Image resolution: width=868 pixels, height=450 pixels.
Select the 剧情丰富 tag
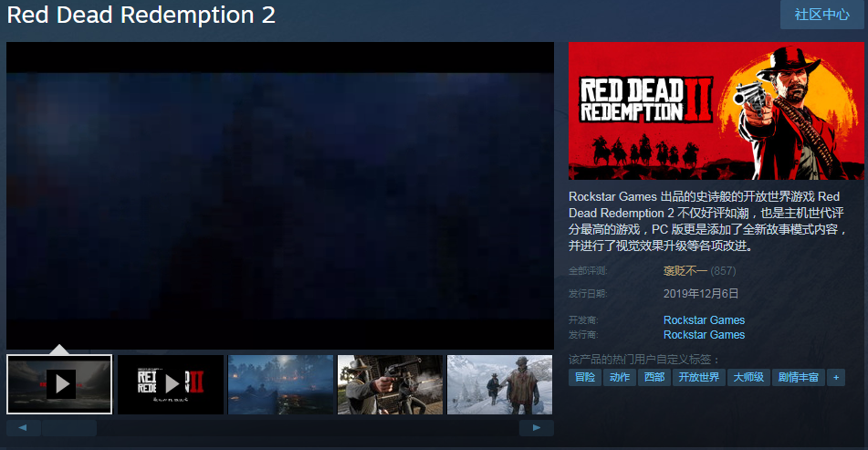(x=798, y=377)
